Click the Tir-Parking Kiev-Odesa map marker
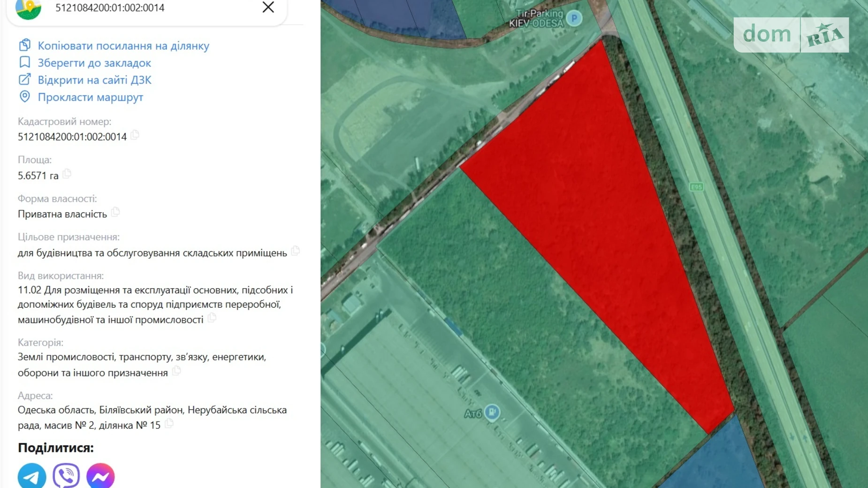 click(x=574, y=19)
